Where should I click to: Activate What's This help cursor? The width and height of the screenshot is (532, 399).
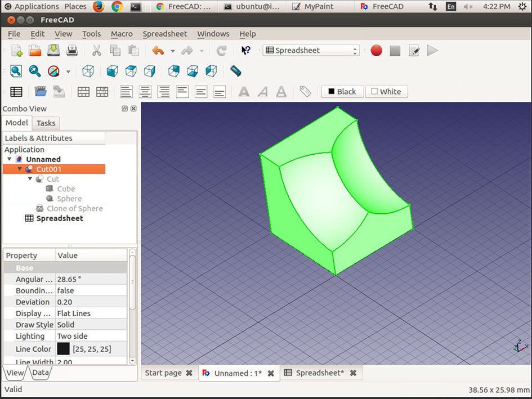click(245, 51)
